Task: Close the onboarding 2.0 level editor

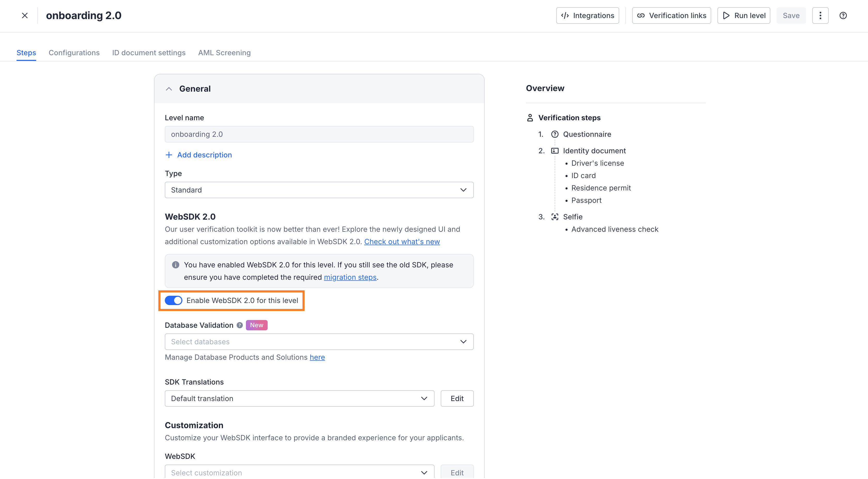Action: tap(25, 15)
